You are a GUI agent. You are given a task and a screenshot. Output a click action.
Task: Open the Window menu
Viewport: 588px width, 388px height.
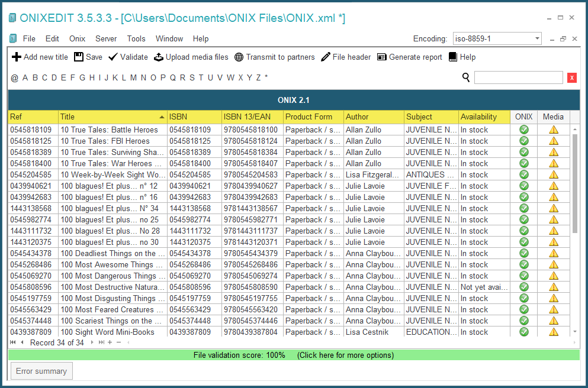point(169,38)
